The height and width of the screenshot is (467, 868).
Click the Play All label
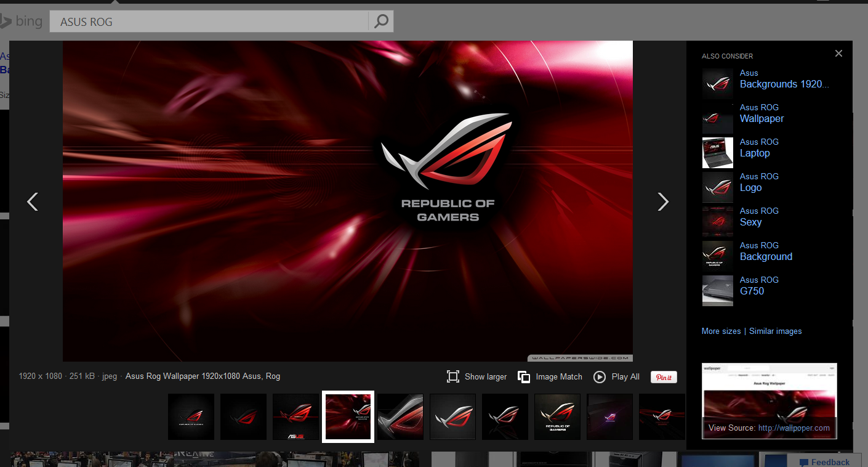(625, 376)
